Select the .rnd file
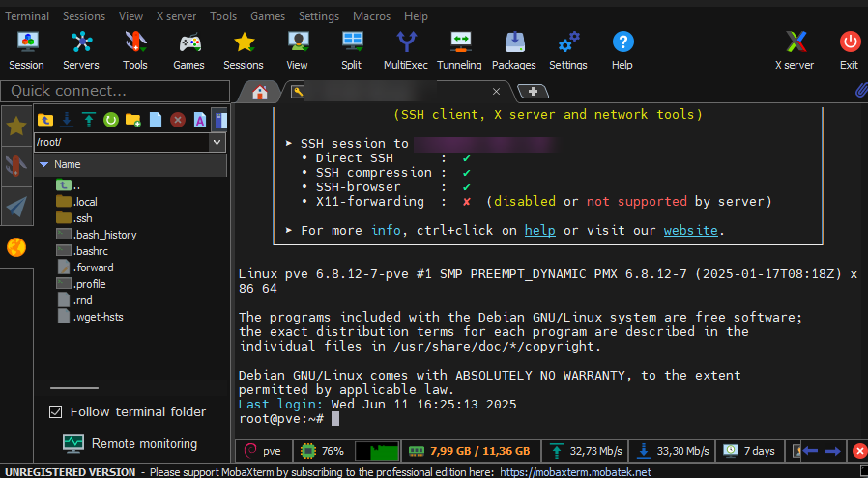 (74, 300)
